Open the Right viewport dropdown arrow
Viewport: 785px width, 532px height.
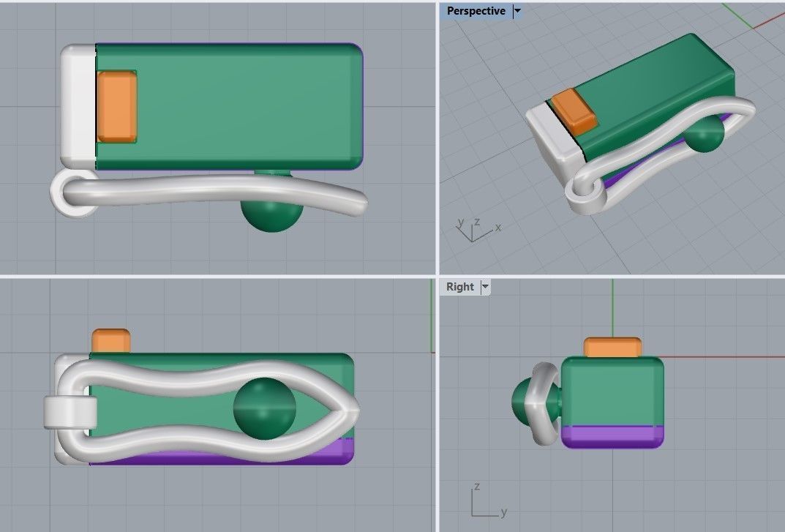click(484, 287)
